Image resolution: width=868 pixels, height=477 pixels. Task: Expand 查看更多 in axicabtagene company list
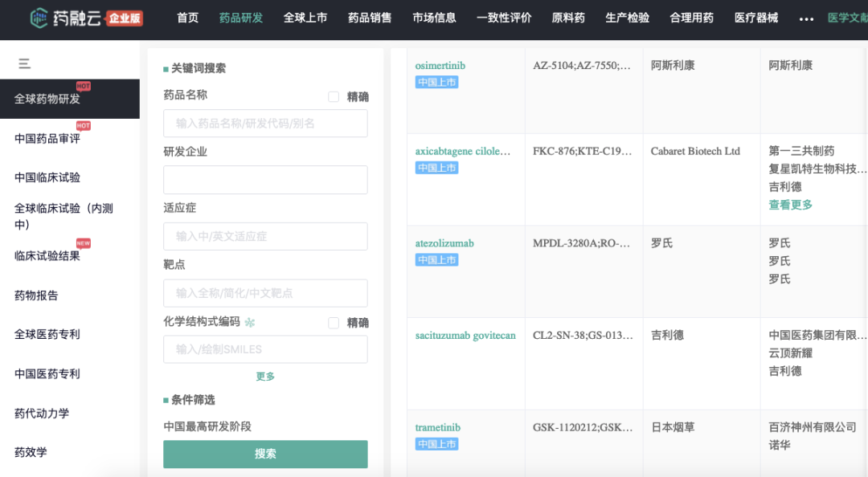coord(790,205)
